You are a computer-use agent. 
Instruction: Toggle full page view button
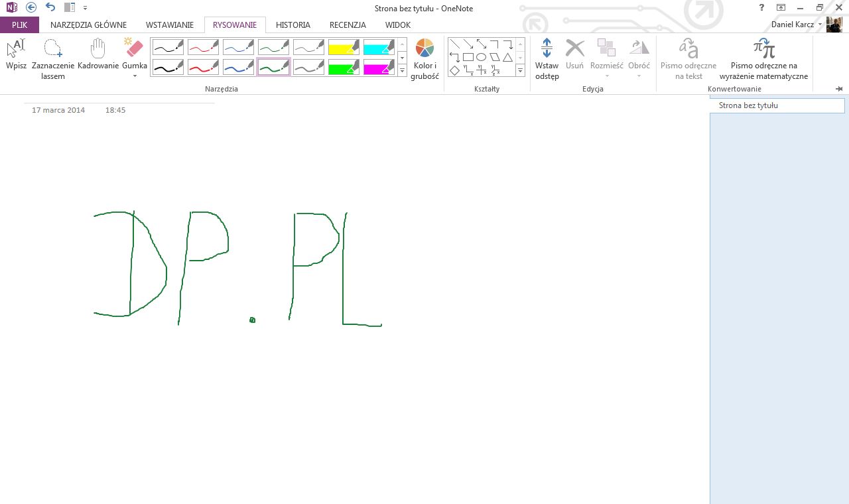pos(781,7)
